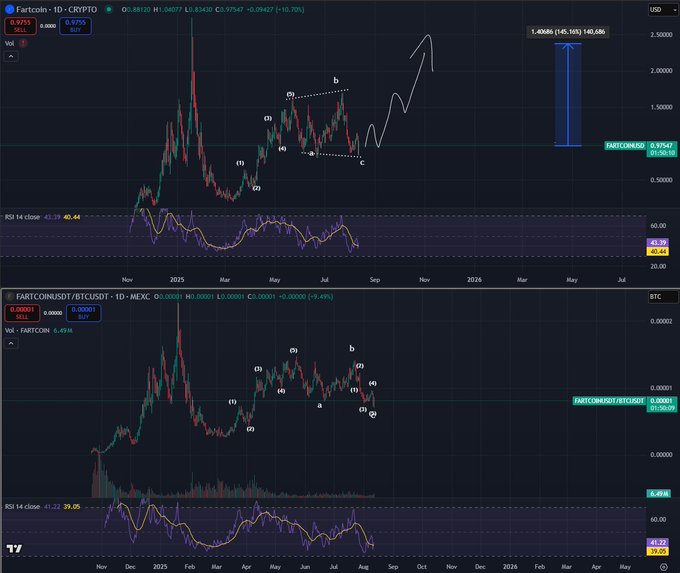Collapse the bottom chart legend with chevron

(11, 344)
